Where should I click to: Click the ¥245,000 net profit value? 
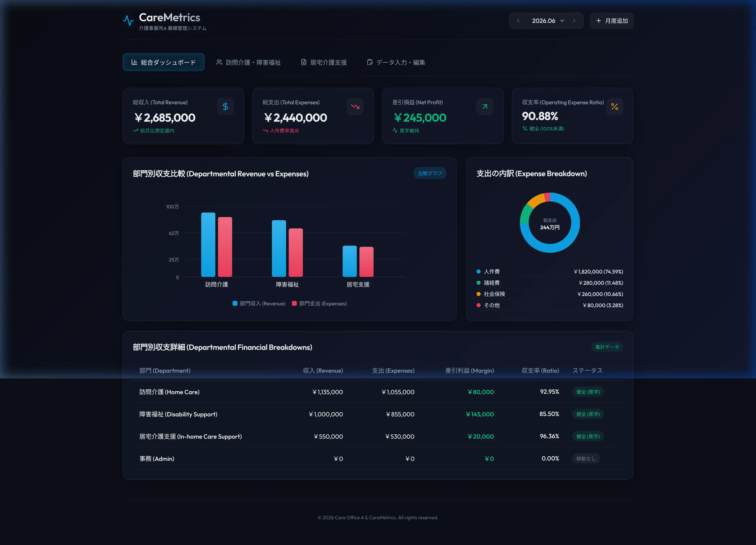[420, 117]
